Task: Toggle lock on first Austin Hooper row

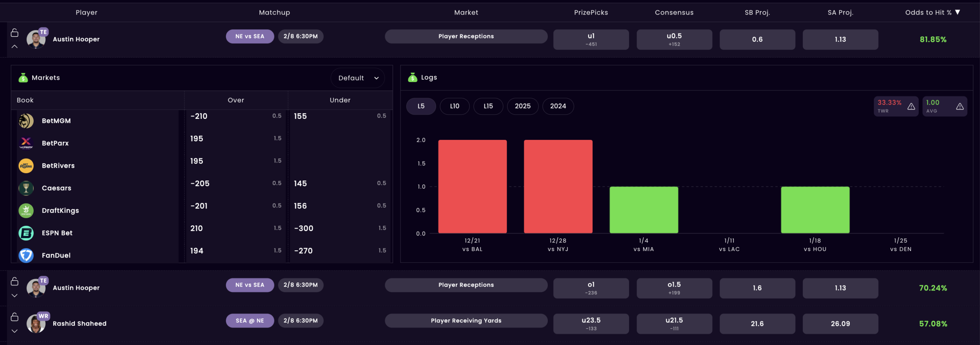Action: (15, 33)
